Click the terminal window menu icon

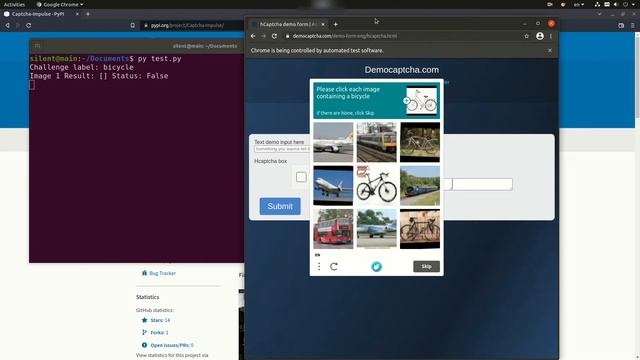[x=37, y=46]
